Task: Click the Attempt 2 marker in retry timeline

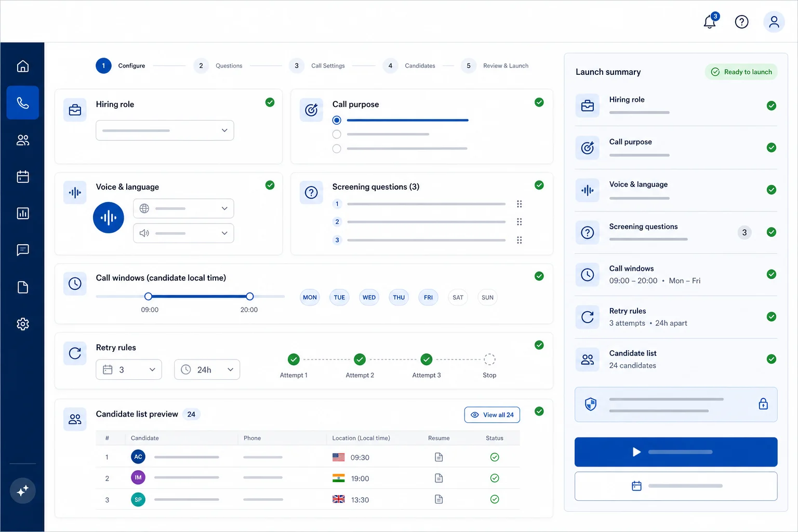Action: [360, 360]
